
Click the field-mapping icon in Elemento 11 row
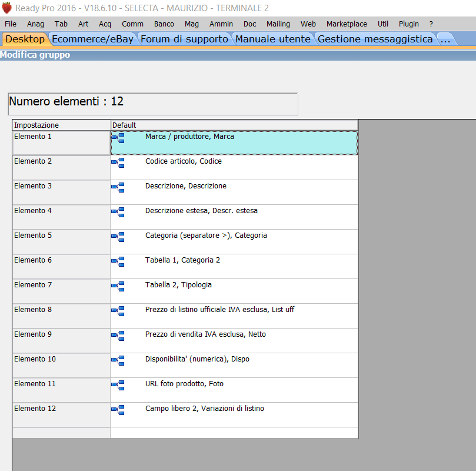pyautogui.click(x=118, y=386)
